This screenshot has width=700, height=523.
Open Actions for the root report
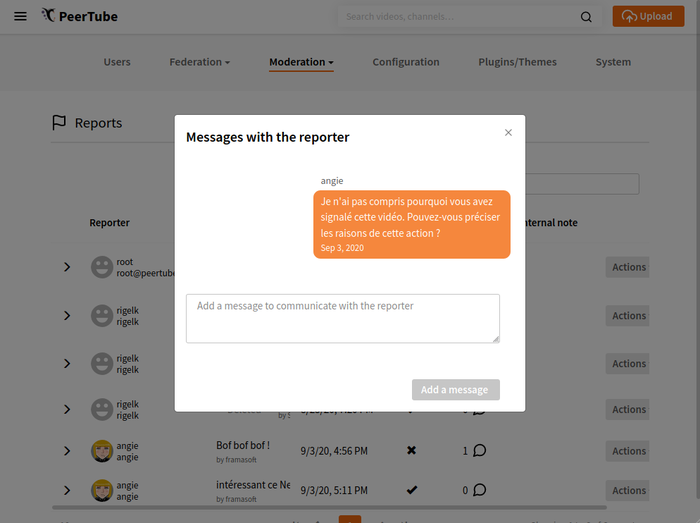coord(627,267)
